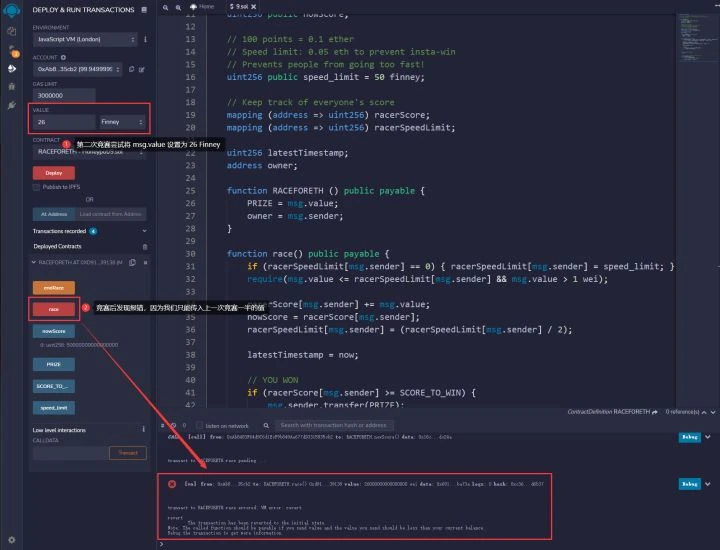Focus terminal transaction hash search field
The height and width of the screenshot is (550, 720).
click(334, 425)
